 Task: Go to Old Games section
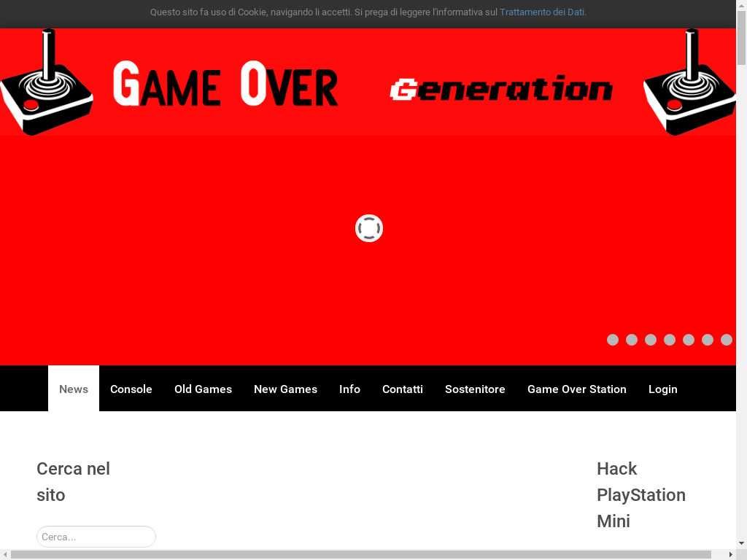coord(203,389)
